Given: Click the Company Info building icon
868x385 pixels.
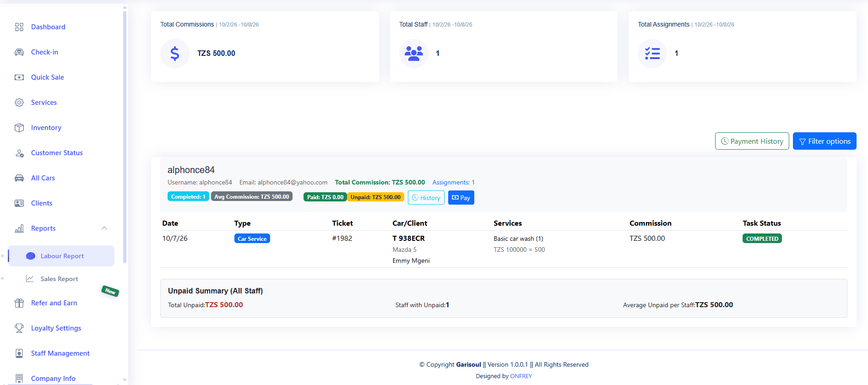Looking at the screenshot, I should (19, 379).
